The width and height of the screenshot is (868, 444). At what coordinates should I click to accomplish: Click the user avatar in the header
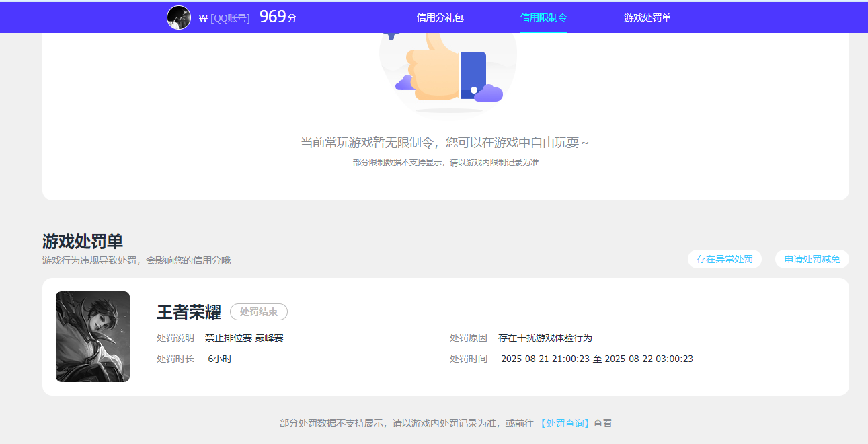(x=179, y=17)
